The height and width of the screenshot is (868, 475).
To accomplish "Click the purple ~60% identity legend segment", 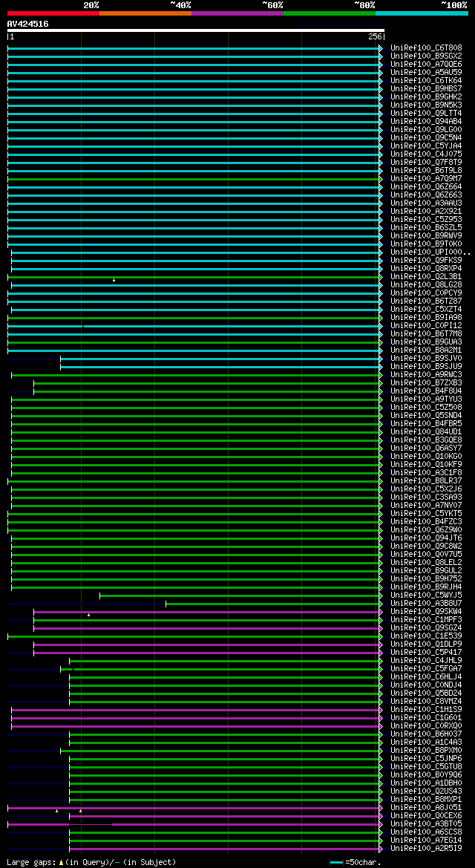I will 237,13.
